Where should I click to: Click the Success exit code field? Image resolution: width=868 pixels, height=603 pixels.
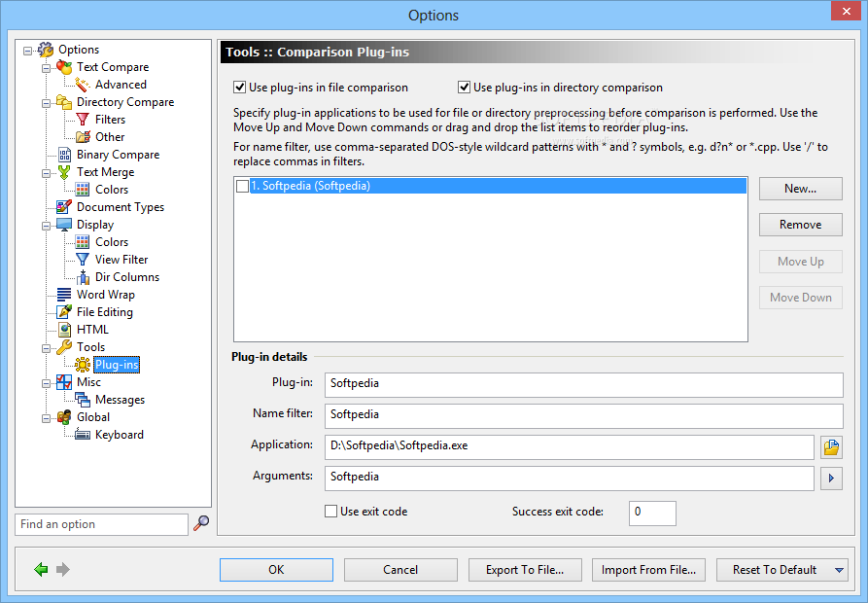click(652, 514)
